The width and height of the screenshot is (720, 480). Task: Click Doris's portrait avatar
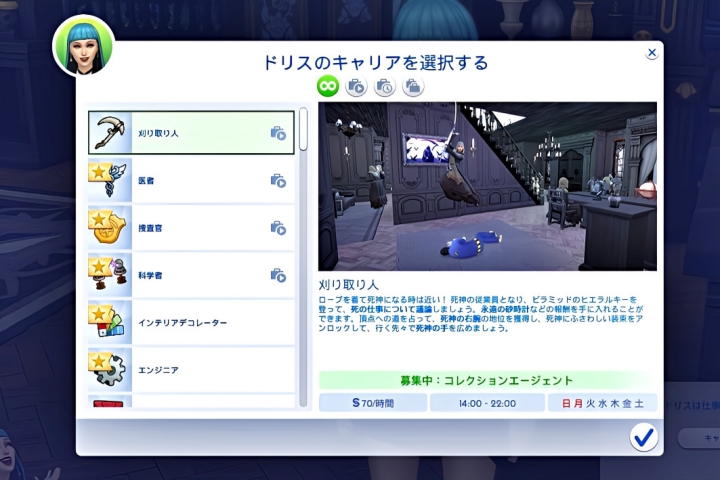coord(84,46)
